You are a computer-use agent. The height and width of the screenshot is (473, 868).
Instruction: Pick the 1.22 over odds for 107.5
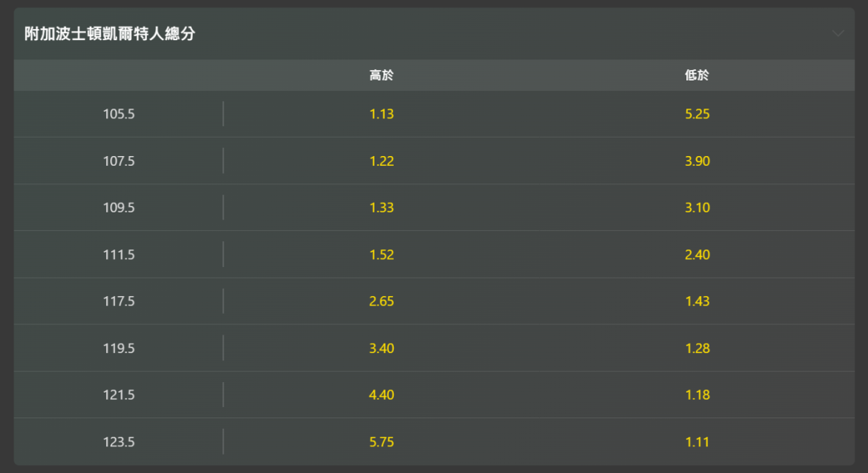click(x=382, y=161)
